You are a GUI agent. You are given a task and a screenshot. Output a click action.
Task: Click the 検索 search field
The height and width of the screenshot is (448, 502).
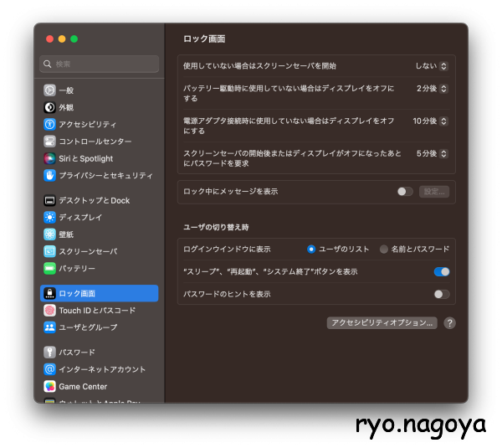click(x=100, y=64)
